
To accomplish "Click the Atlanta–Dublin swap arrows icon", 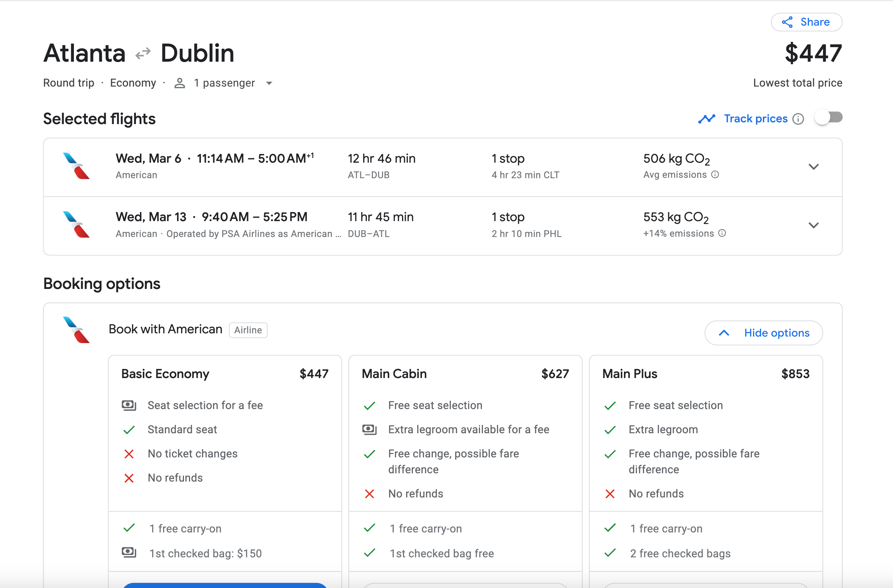I will click(143, 54).
